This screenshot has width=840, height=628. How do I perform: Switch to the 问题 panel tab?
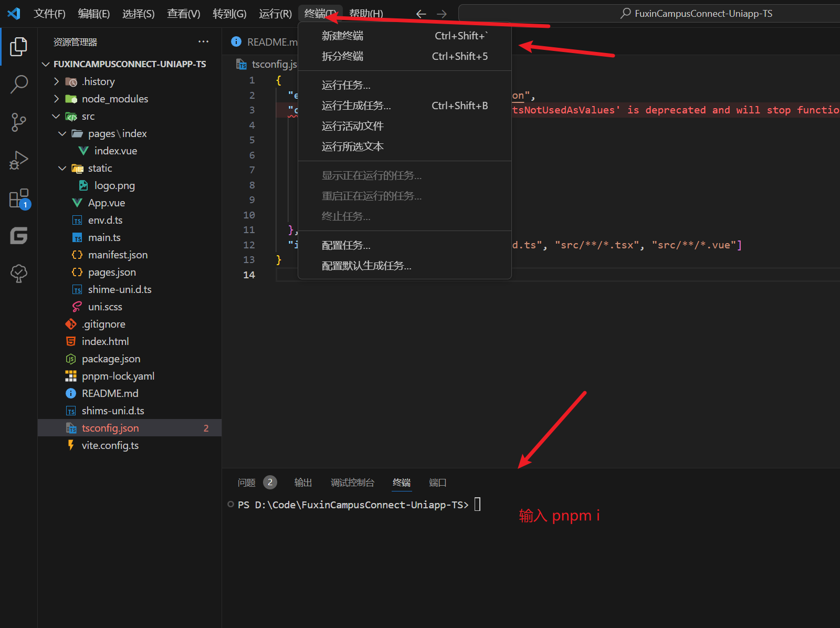tap(246, 483)
